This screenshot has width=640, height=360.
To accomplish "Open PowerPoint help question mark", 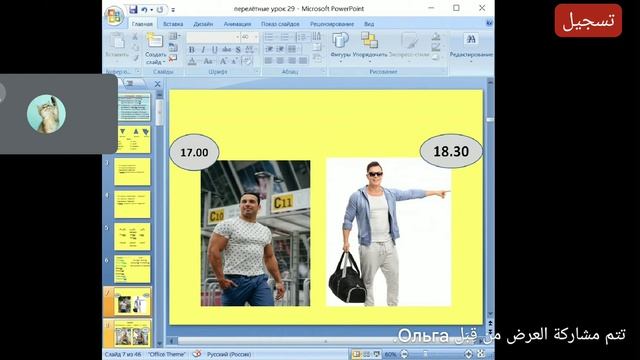I will (489, 23).
